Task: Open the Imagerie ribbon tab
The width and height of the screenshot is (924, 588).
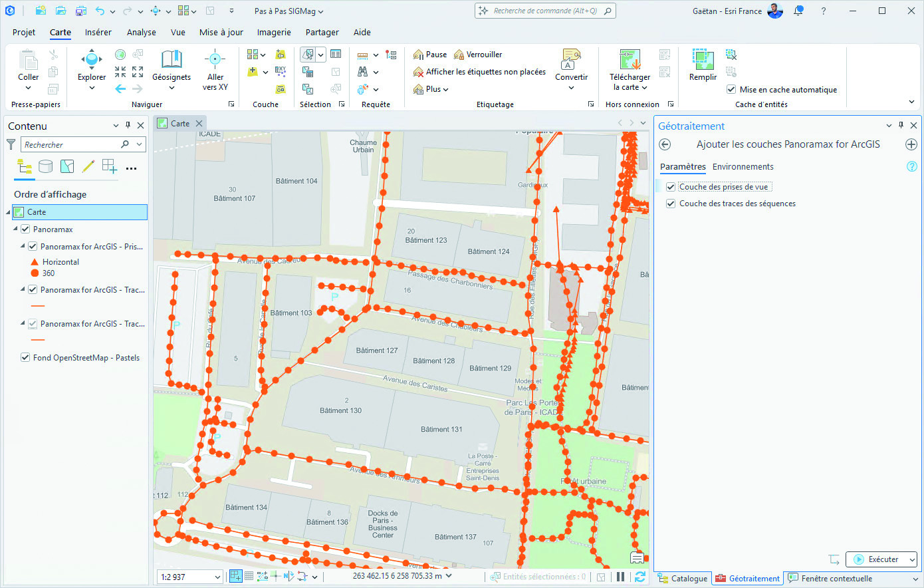Action: (274, 32)
